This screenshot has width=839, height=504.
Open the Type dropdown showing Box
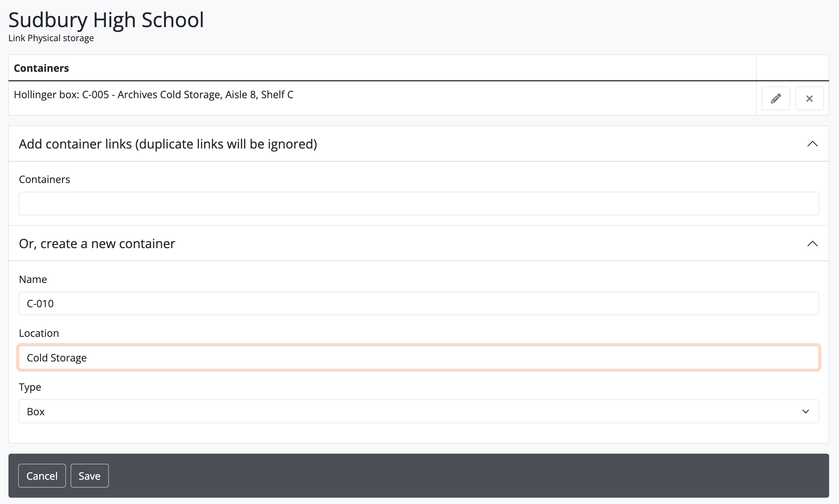[418, 411]
